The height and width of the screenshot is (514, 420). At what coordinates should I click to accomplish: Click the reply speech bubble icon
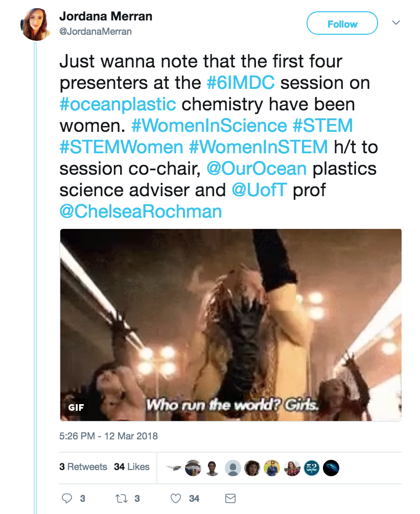coord(66,498)
